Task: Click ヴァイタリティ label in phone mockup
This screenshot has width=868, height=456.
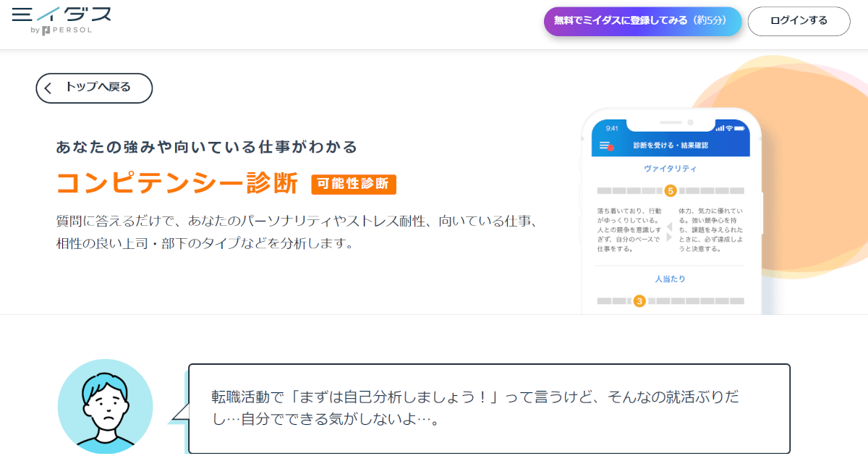Action: point(671,169)
